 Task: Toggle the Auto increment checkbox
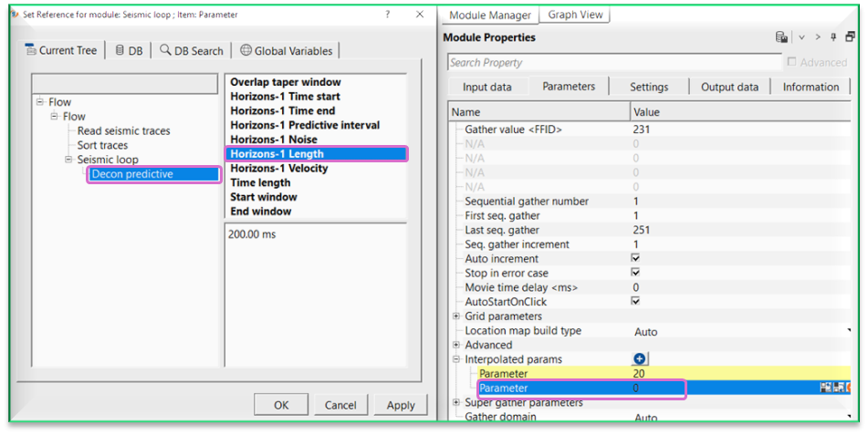(x=635, y=259)
